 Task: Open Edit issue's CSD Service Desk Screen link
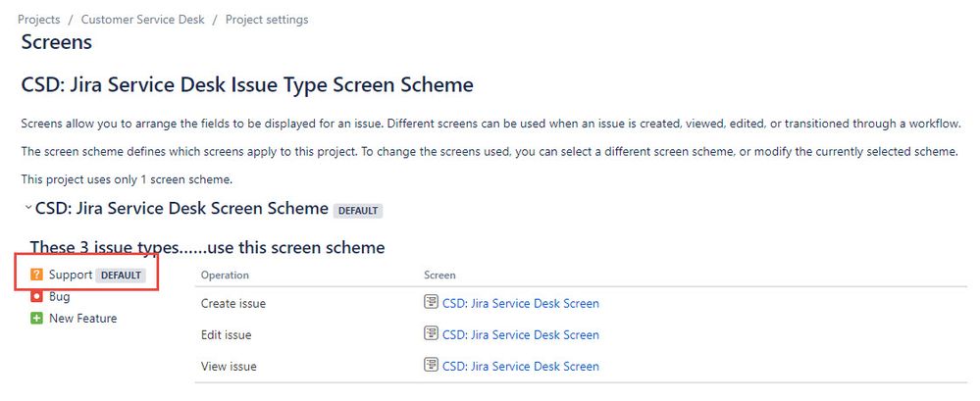click(x=521, y=334)
